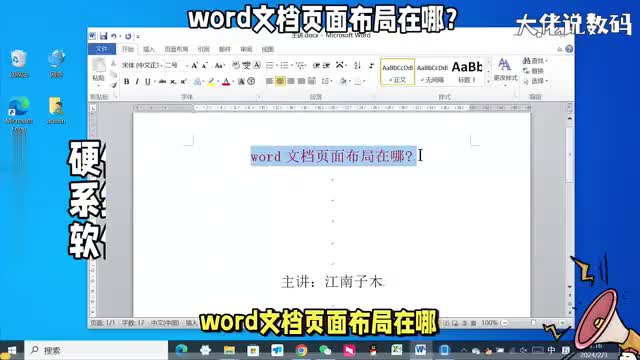Decrease paragraph indent
640x360 pixels.
pos(316,65)
